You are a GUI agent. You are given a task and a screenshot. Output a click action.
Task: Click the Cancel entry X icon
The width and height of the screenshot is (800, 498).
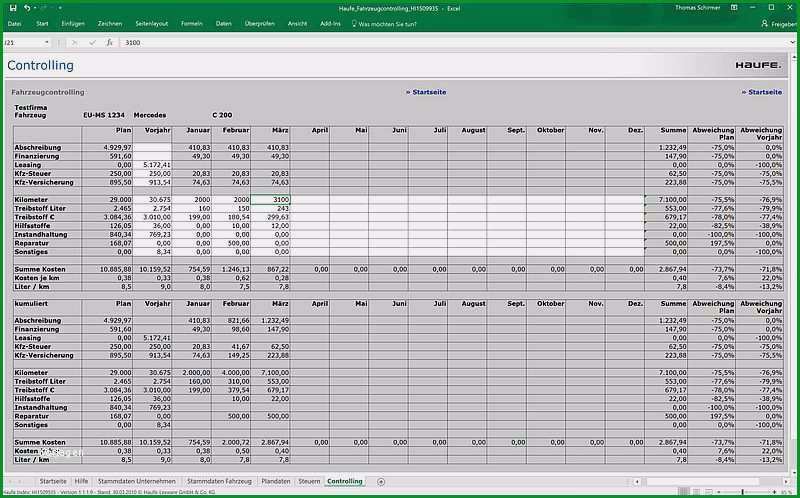pos(75,43)
